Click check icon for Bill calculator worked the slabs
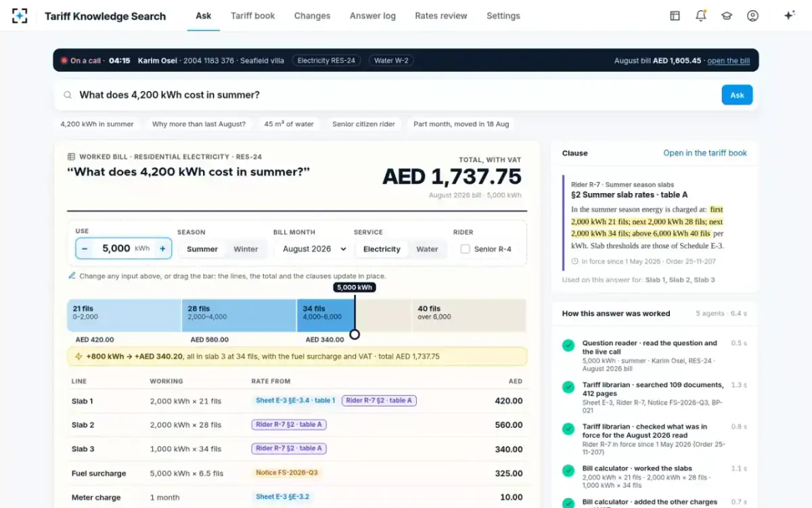812x508 pixels. click(x=568, y=471)
